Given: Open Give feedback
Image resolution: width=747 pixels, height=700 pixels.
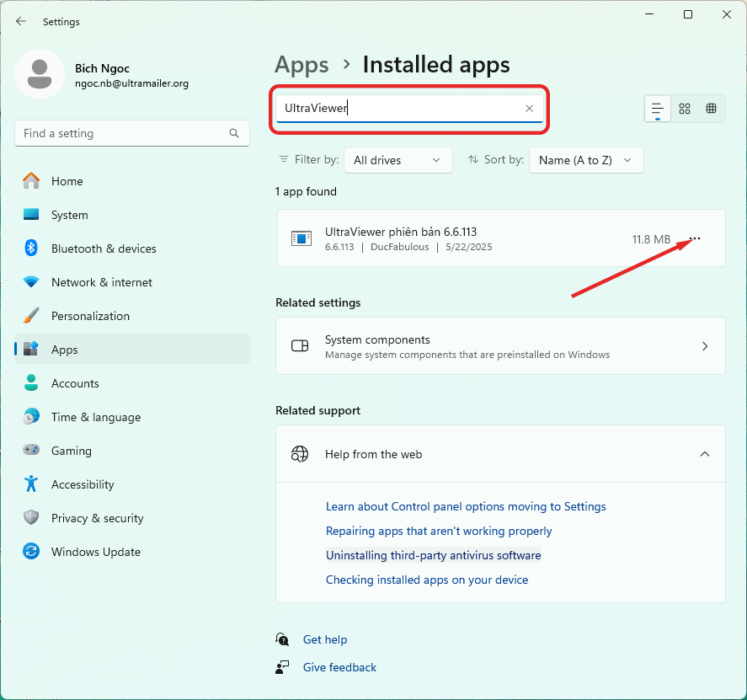Looking at the screenshot, I should coord(339,667).
